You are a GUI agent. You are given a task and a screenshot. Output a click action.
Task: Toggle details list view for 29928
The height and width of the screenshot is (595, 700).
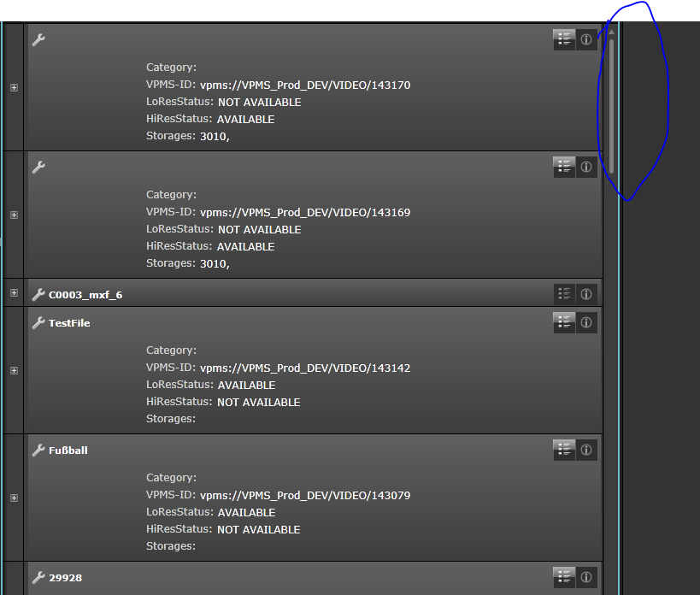(564, 577)
